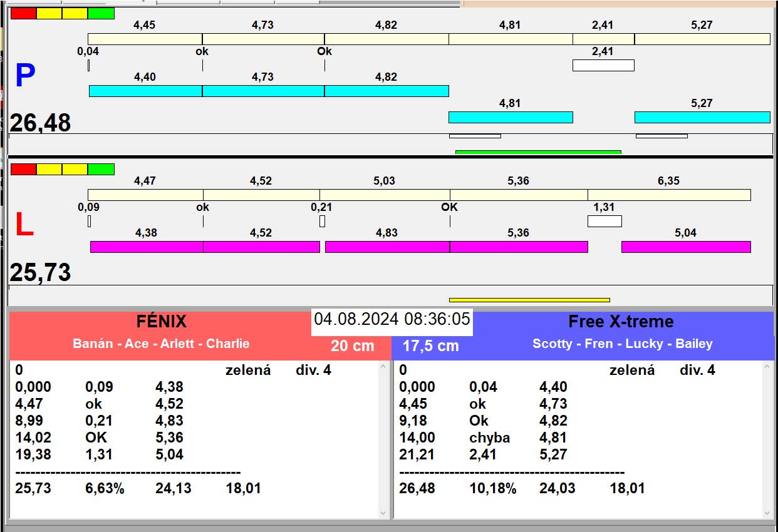Image resolution: width=778 pixels, height=532 pixels.
Task: Click the red lane letter L
Action: (24, 225)
